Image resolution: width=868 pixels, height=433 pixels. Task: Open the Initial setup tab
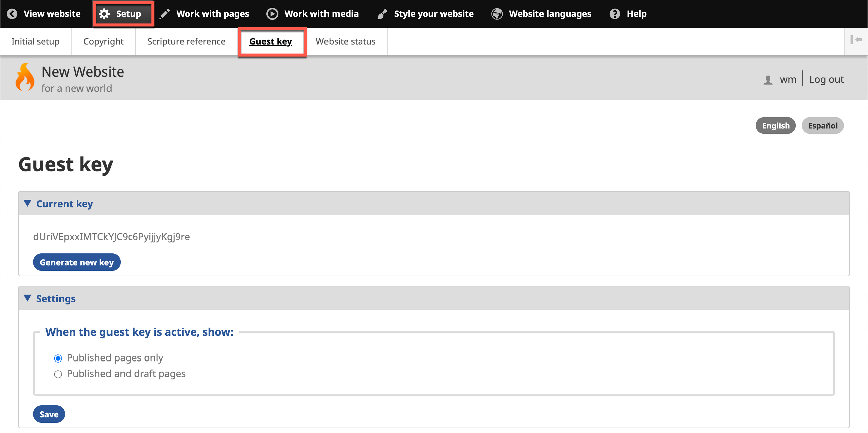35,41
